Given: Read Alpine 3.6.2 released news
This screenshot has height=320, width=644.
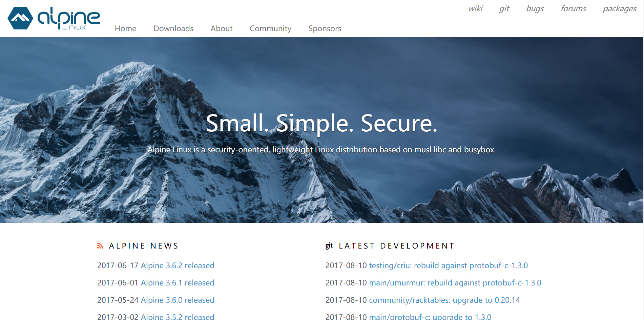Looking at the screenshot, I should [x=178, y=265].
